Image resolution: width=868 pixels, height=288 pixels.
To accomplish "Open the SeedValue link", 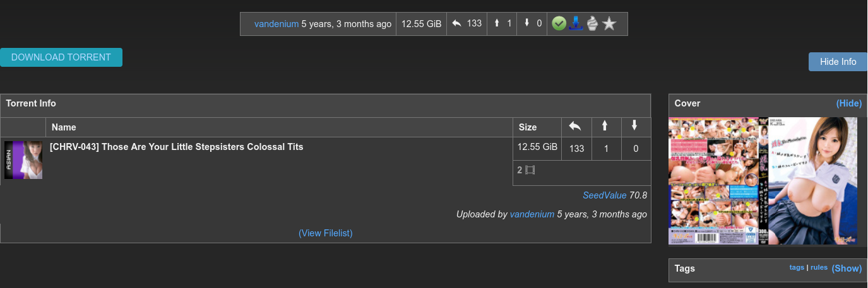I will click(604, 195).
